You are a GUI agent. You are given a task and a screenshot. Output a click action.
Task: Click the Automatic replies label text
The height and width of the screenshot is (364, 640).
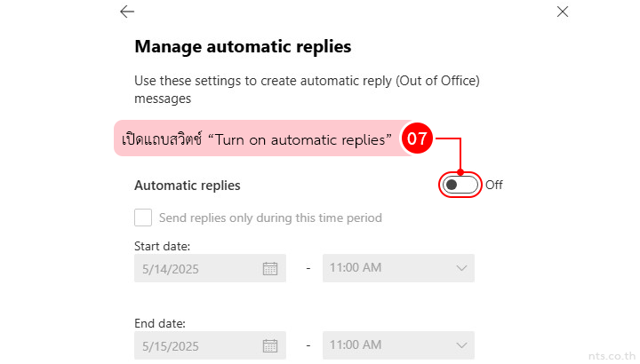point(187,186)
